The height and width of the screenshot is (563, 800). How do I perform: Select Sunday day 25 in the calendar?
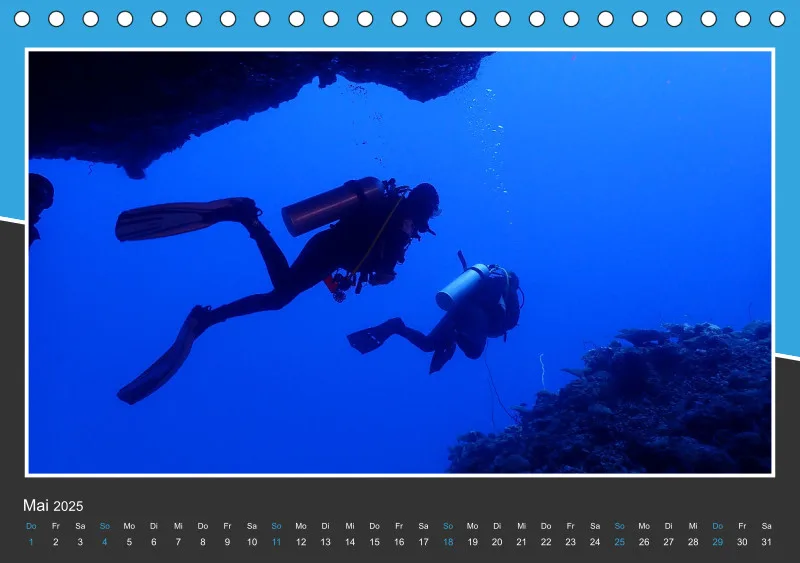click(619, 542)
